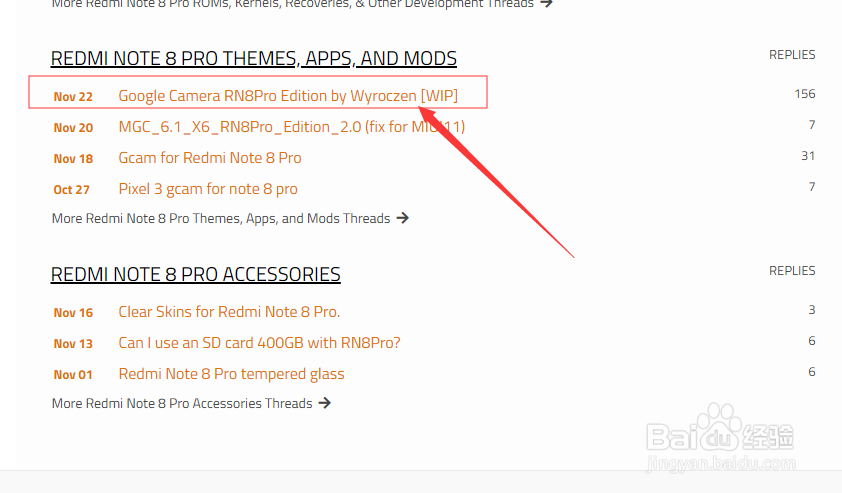The width and height of the screenshot is (842, 493).
Task: Click arrow icon after Other Development Threads
Action: [x=546, y=3]
